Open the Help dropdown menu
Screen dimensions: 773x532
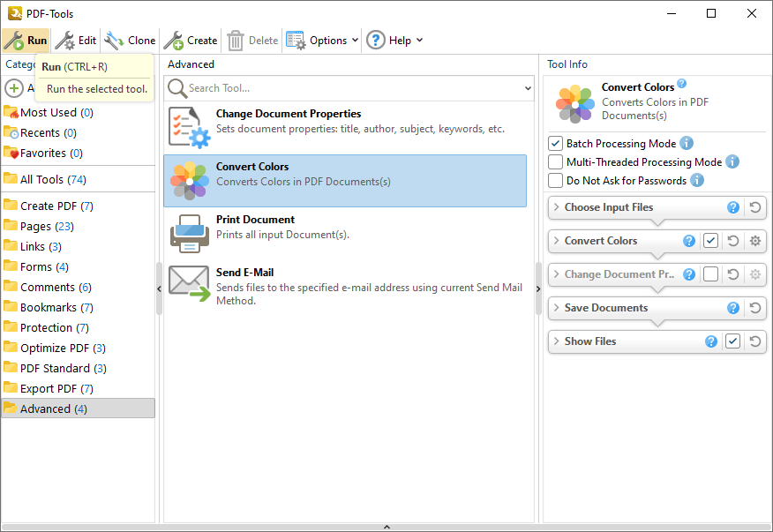[394, 41]
